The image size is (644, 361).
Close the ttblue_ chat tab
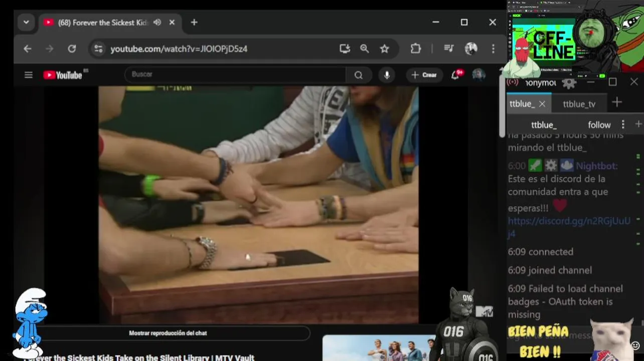pyautogui.click(x=542, y=104)
